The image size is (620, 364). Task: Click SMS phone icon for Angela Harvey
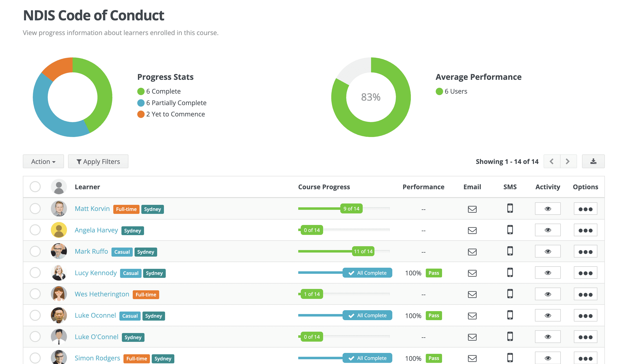[510, 230]
